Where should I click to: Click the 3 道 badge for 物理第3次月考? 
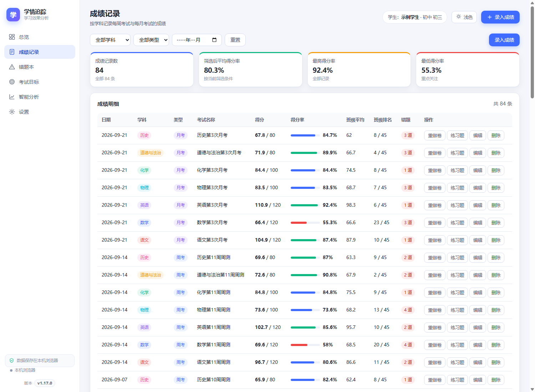point(408,188)
